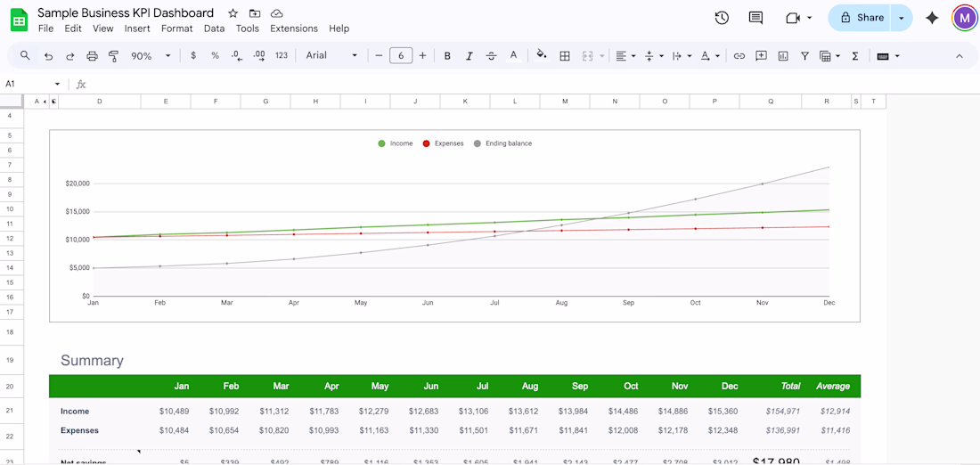Open the Extensions menu
The height and width of the screenshot is (465, 980).
coord(294,29)
